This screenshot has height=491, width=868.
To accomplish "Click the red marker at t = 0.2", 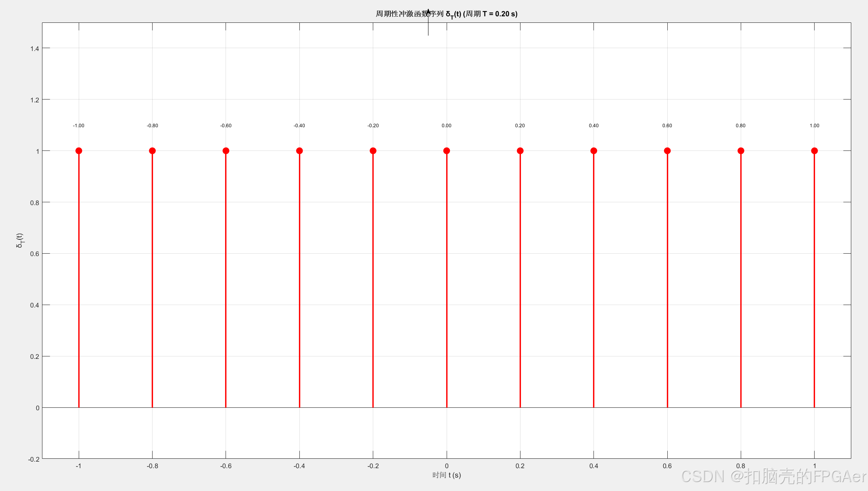I will [x=520, y=151].
